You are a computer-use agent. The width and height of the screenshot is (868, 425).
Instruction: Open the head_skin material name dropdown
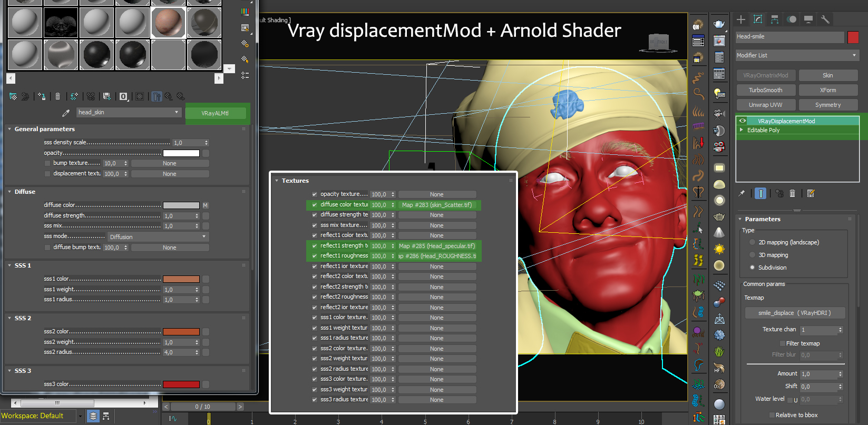click(177, 112)
